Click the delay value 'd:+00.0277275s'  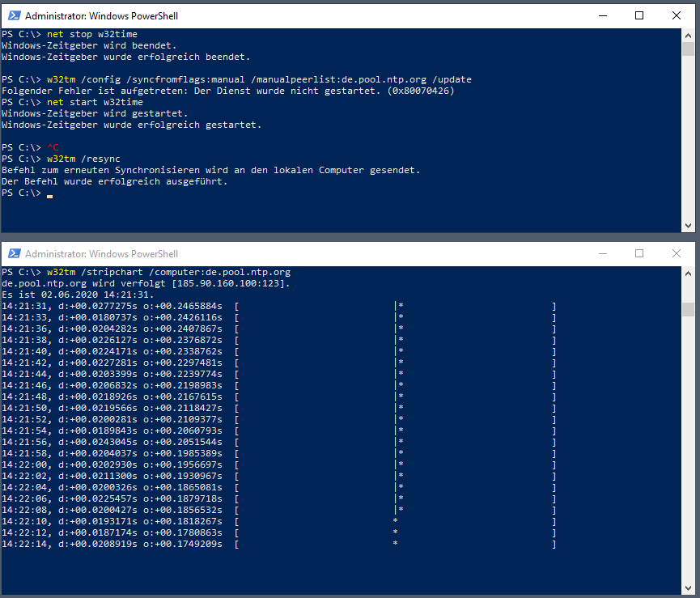tap(98, 306)
